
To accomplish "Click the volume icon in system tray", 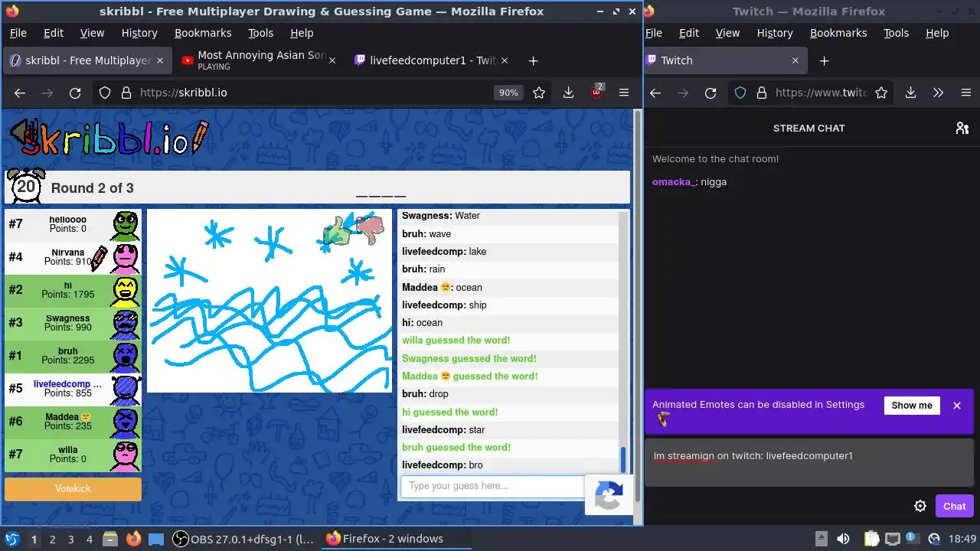I will (843, 539).
